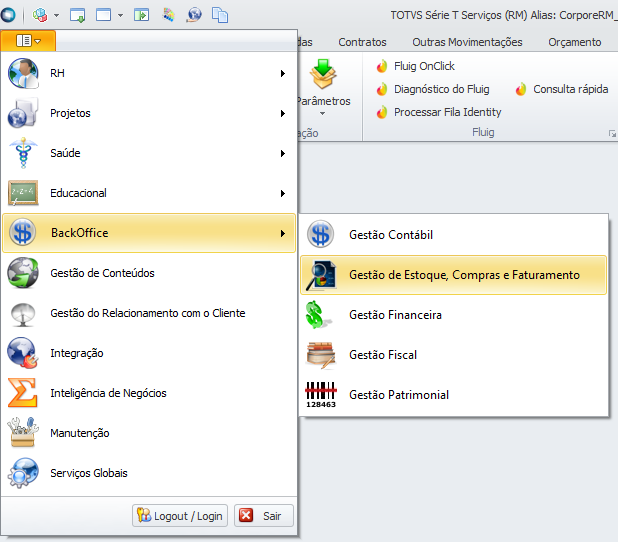This screenshot has height=542, width=618.
Task: Click the cube modules quick-access icon
Action: point(40,15)
